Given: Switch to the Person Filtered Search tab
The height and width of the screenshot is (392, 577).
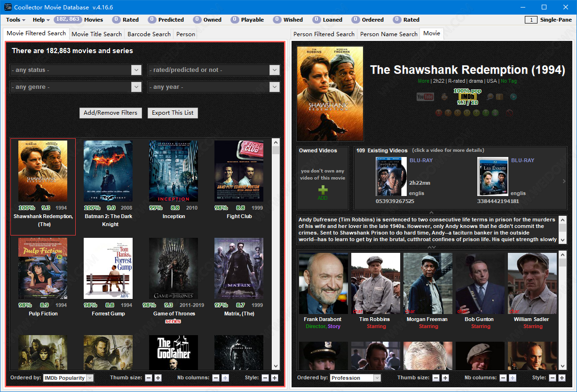Looking at the screenshot, I should (324, 34).
